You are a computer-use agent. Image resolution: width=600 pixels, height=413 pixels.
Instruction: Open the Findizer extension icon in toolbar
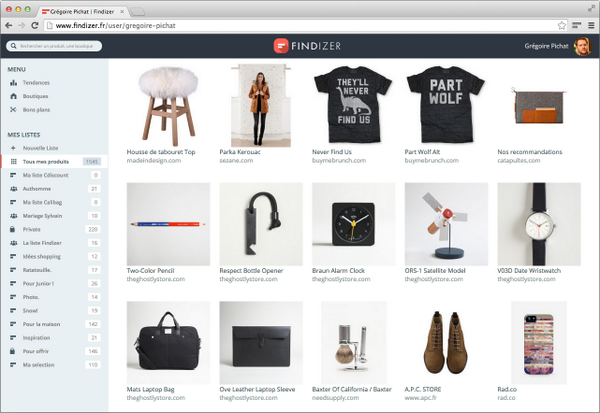(x=577, y=25)
